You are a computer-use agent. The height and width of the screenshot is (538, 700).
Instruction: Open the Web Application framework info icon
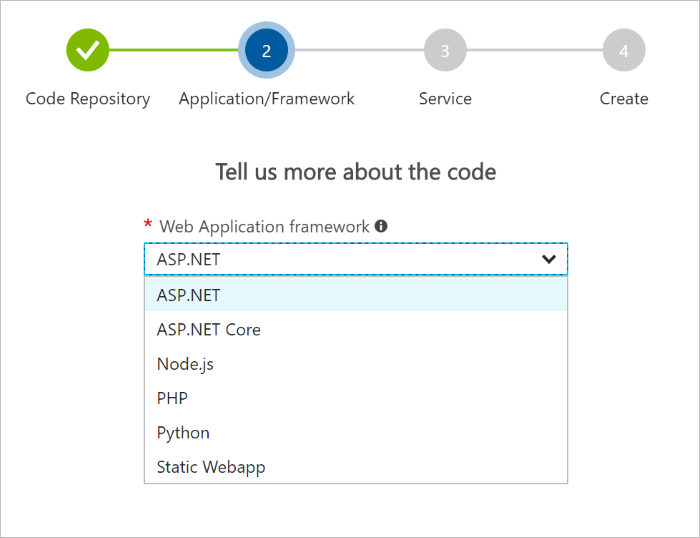[x=381, y=226]
